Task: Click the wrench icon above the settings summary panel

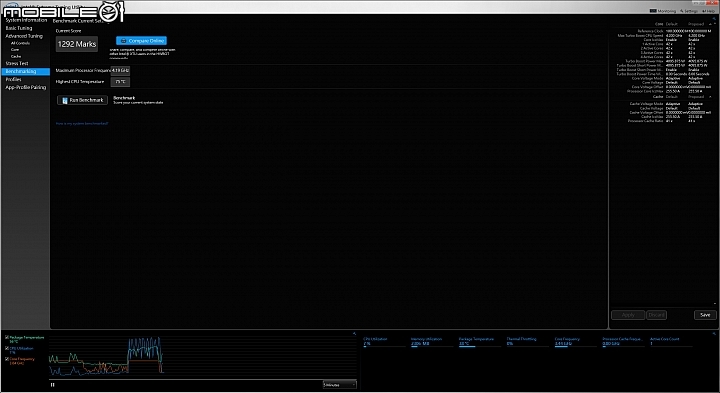Action: click(x=714, y=19)
